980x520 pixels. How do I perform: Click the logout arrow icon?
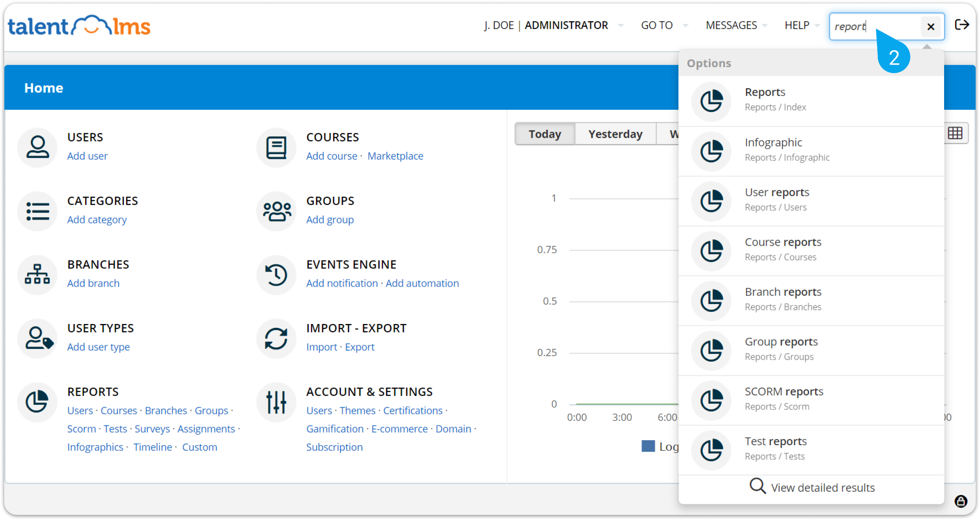click(962, 25)
